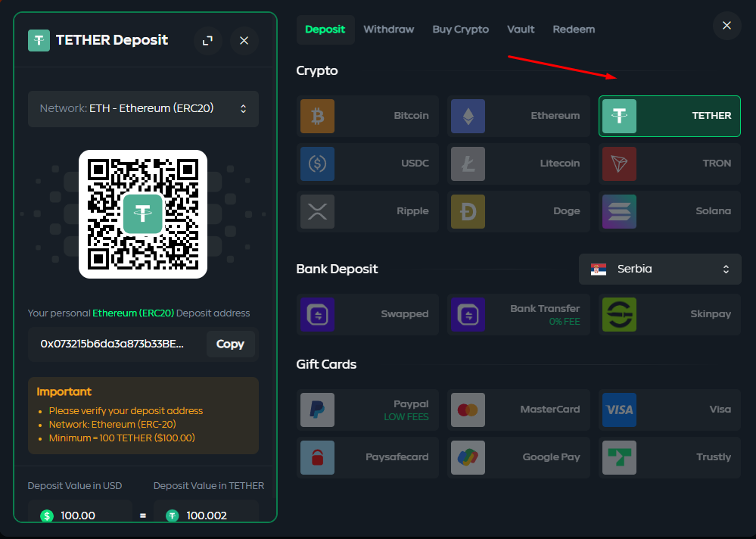756x539 pixels.
Task: Click 'Please verify your deposit address' text
Action: tap(126, 411)
